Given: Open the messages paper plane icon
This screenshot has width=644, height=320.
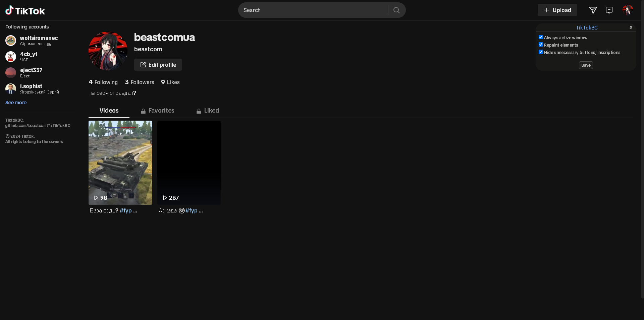Looking at the screenshot, I should coord(593,10).
